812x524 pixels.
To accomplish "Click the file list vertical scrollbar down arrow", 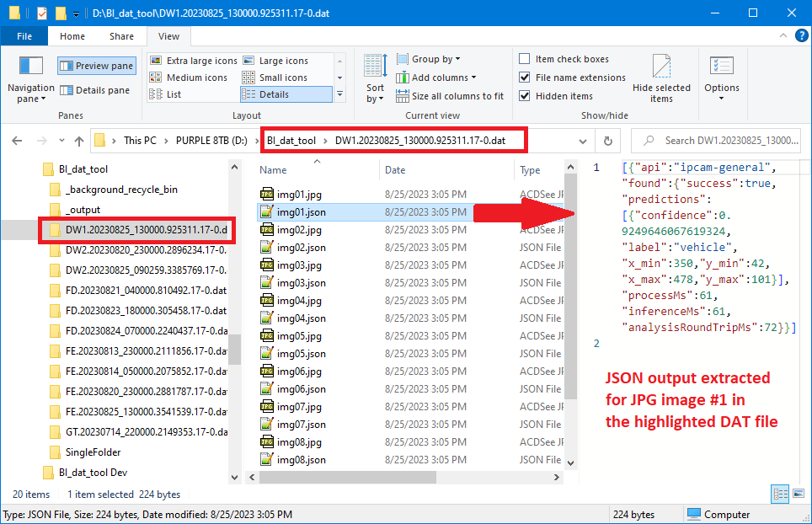I will tap(570, 463).
